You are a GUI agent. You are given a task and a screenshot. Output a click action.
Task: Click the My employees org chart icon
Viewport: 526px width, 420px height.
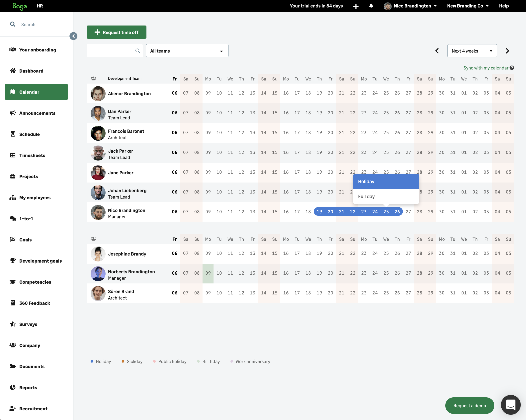point(13,197)
